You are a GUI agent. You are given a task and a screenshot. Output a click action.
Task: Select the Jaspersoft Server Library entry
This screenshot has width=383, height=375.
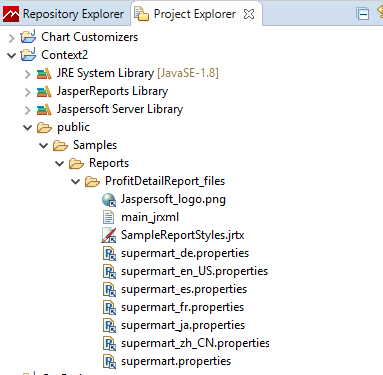[120, 109]
